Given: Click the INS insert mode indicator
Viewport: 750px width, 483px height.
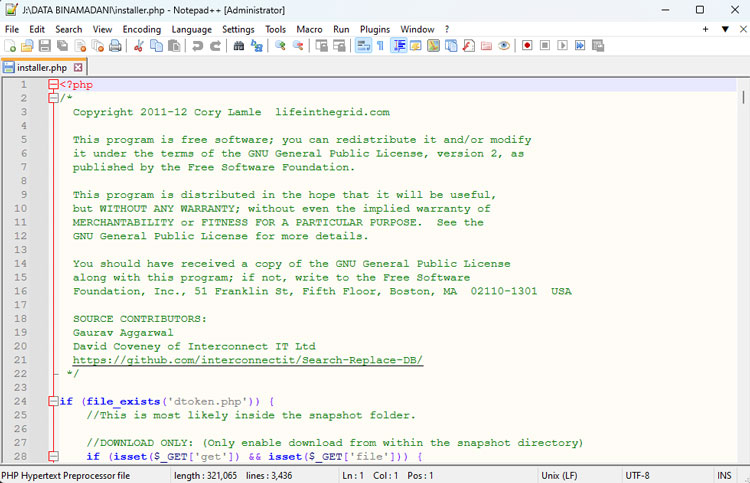Looking at the screenshot, I should click(x=724, y=475).
